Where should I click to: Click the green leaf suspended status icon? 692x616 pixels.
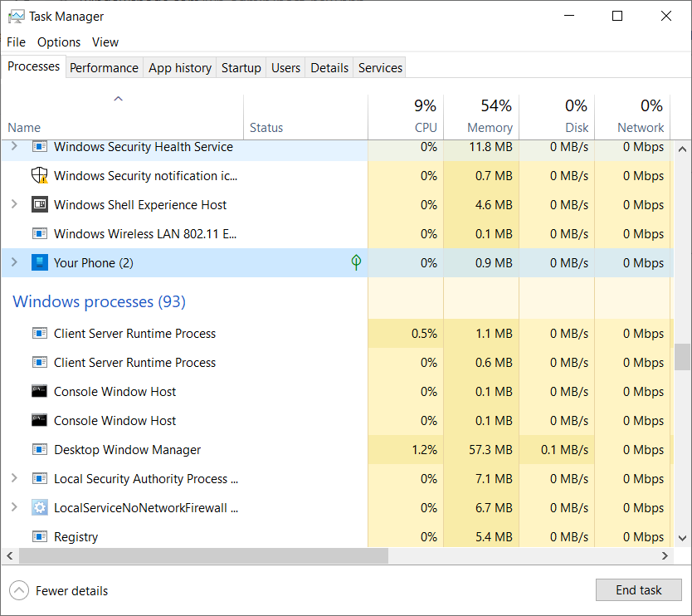(356, 262)
